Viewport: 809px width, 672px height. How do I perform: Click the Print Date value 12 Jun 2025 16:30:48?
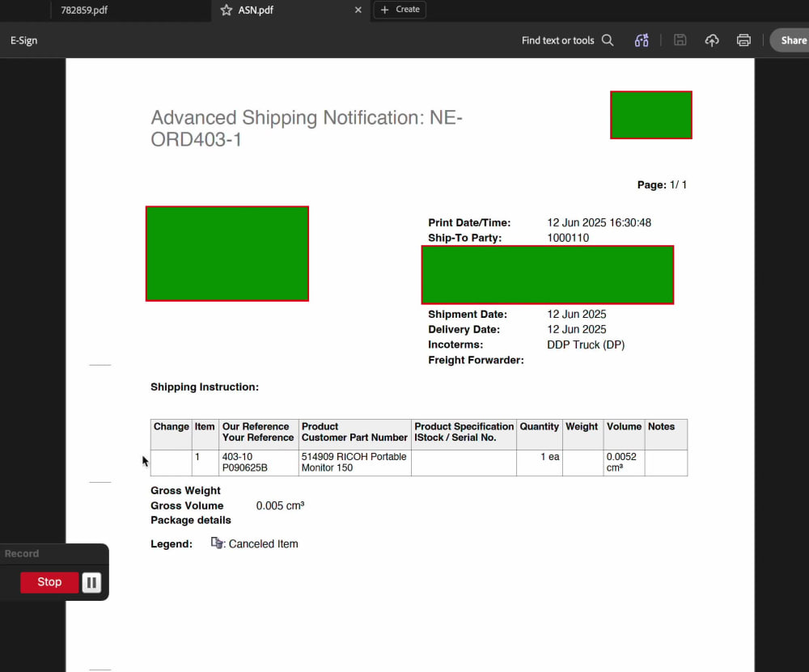tap(599, 223)
